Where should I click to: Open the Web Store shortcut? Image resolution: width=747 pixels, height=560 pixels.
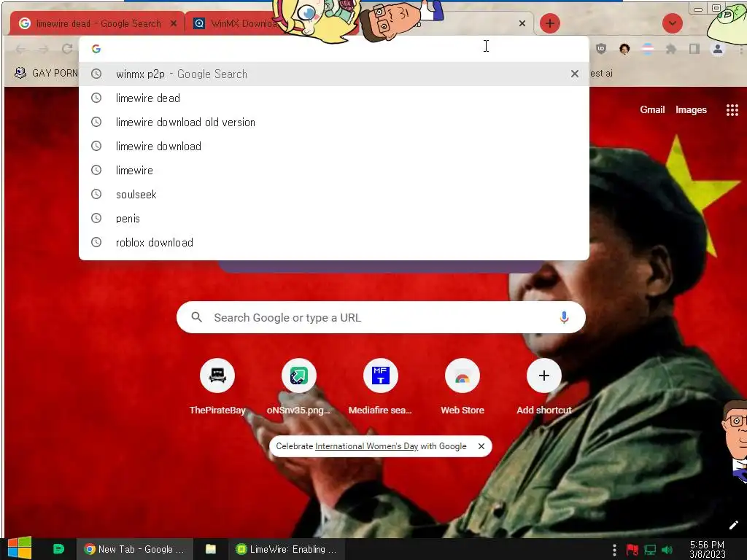point(462,386)
